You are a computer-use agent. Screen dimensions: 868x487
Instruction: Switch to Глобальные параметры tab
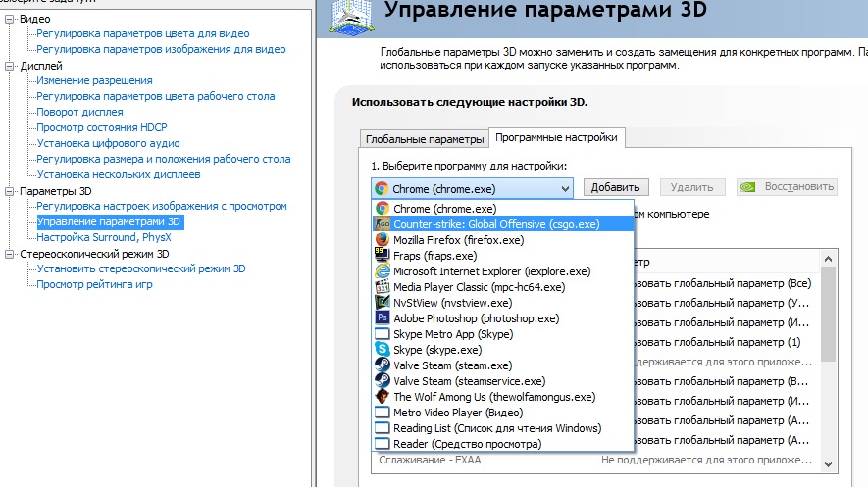pos(425,139)
